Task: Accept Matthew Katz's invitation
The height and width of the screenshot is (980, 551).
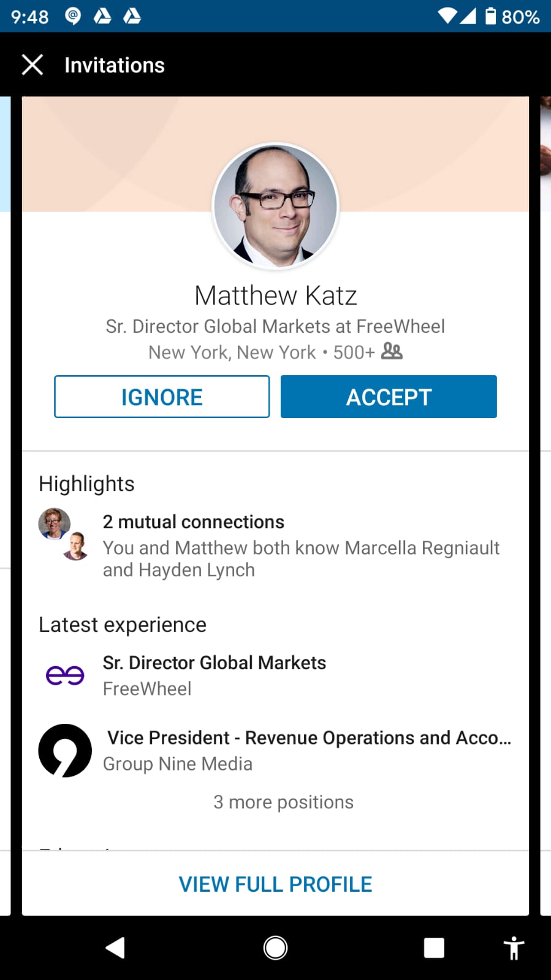Action: (389, 397)
